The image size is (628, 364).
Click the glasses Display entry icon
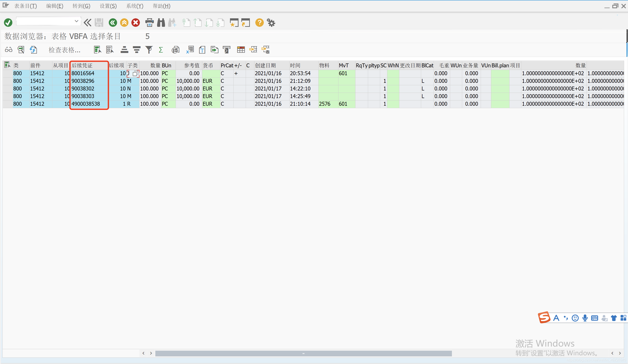(x=9, y=50)
